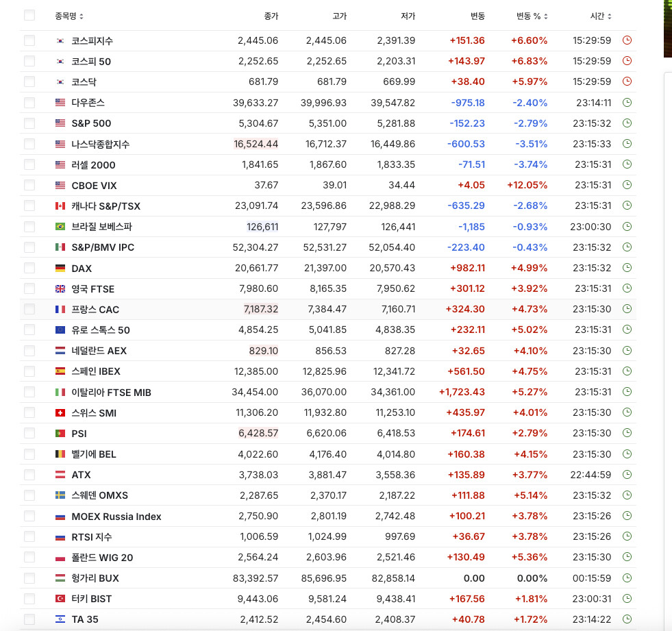Click the clock icon in the S&P 500 row
The image size is (672, 631).
627,123
